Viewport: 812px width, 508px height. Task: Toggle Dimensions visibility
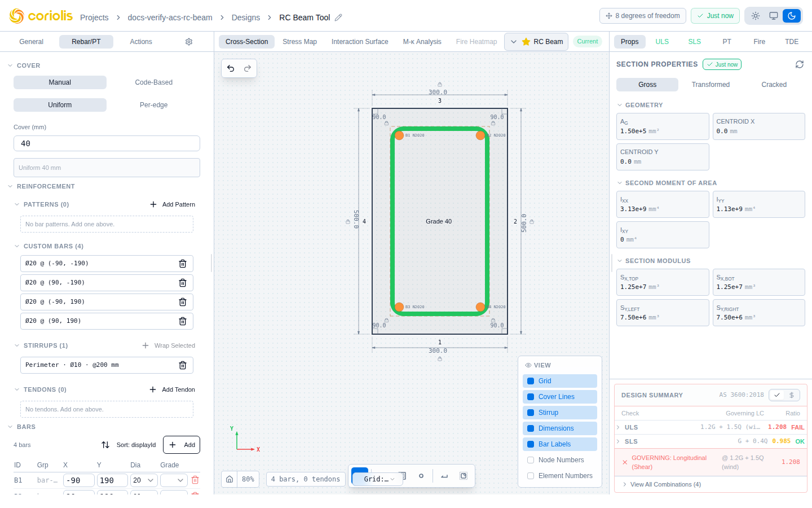click(x=560, y=428)
